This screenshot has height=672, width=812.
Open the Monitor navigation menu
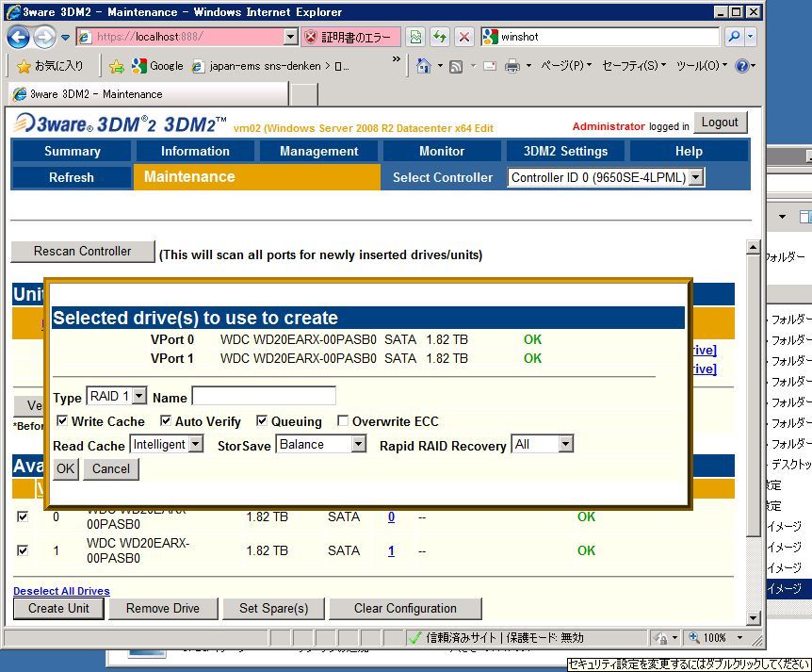[x=442, y=152]
